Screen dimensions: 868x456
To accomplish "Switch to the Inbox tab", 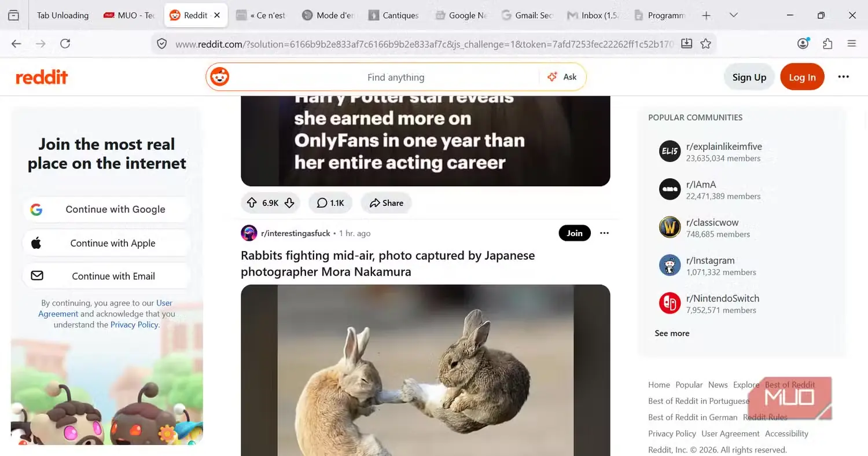I will pos(593,16).
